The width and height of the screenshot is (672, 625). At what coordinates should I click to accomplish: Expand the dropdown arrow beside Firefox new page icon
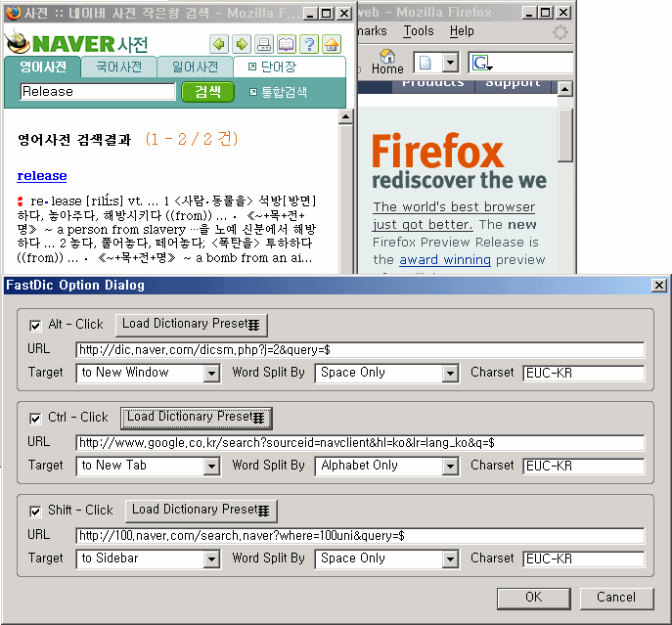450,63
